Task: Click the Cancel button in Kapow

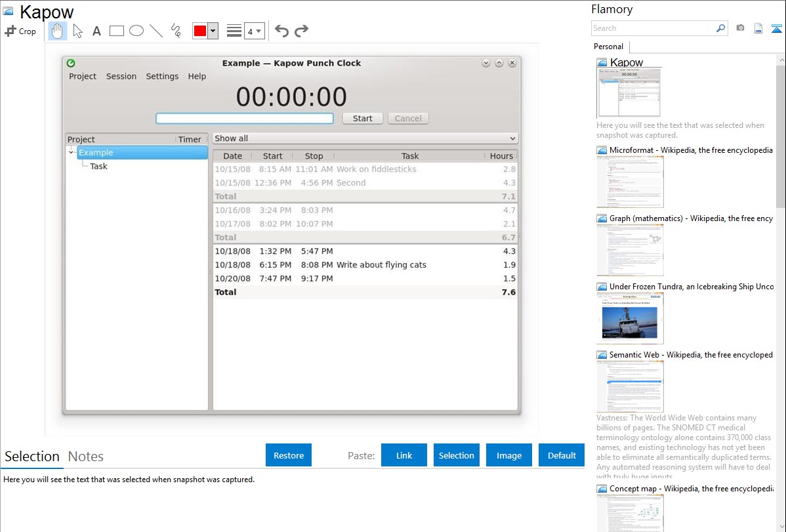Action: [408, 118]
